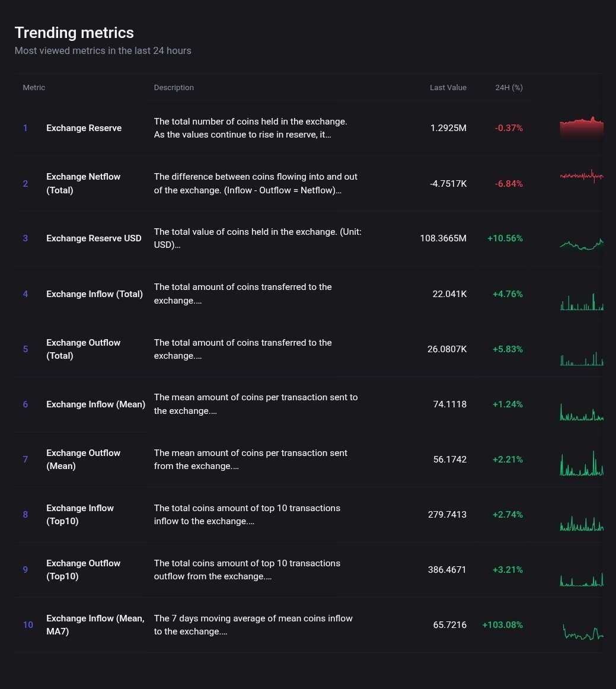616x689 pixels.
Task: Open Exchange Inflow (Mean, MA7) metric
Action: pyautogui.click(x=95, y=625)
